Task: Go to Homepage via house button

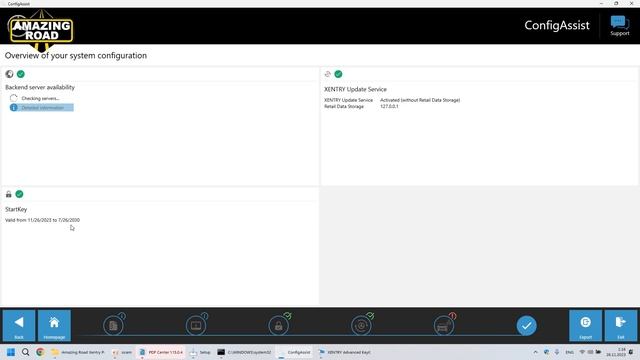Action: point(54,325)
